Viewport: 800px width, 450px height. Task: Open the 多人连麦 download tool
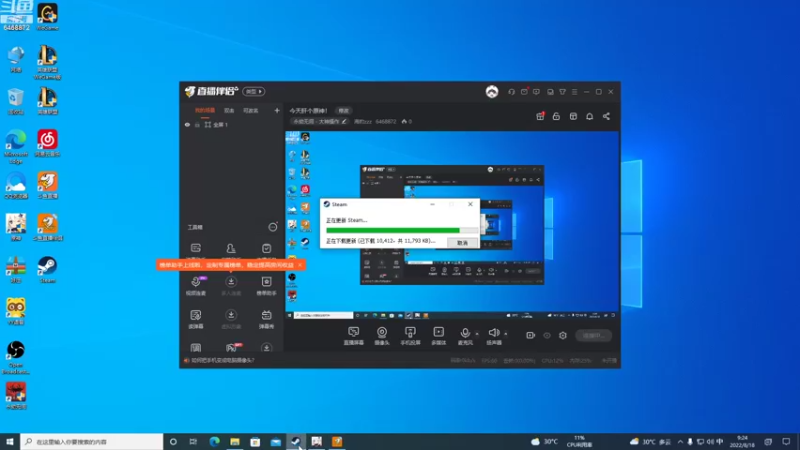pos(231,286)
